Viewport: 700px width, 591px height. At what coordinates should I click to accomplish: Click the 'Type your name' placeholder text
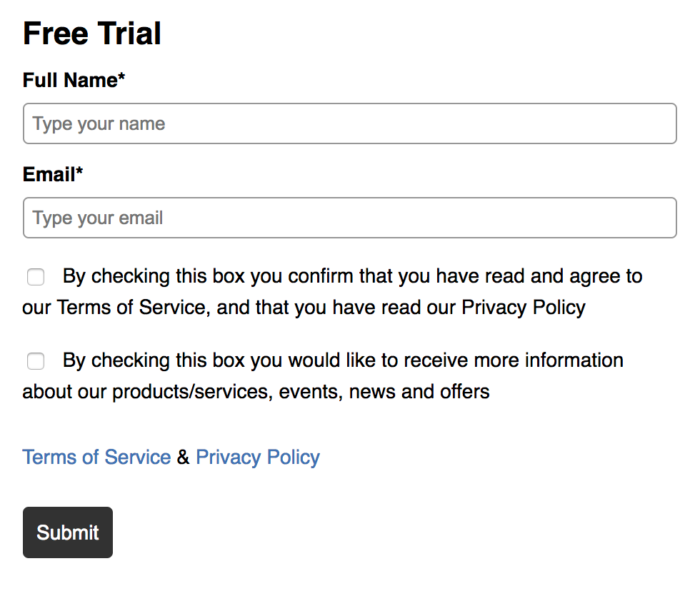(x=99, y=123)
